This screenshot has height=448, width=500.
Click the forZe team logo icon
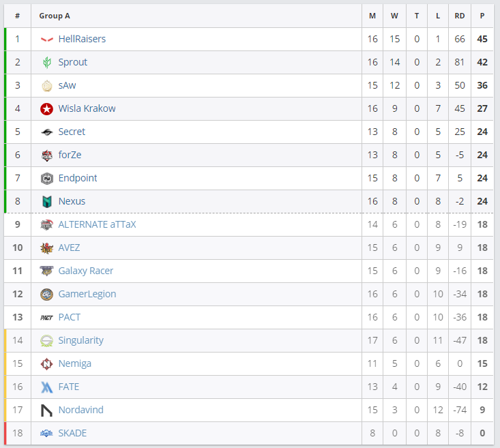46,155
